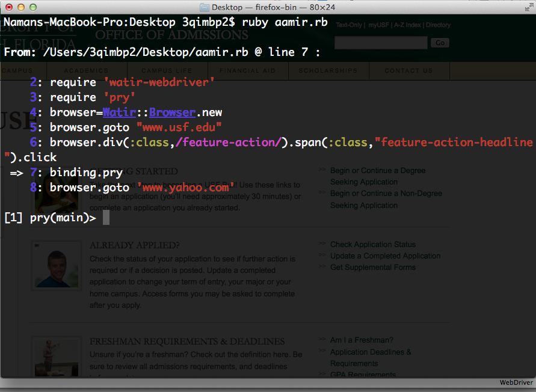
Task: Click the underlined 'Watir' constant on line 4
Action: [119, 112]
